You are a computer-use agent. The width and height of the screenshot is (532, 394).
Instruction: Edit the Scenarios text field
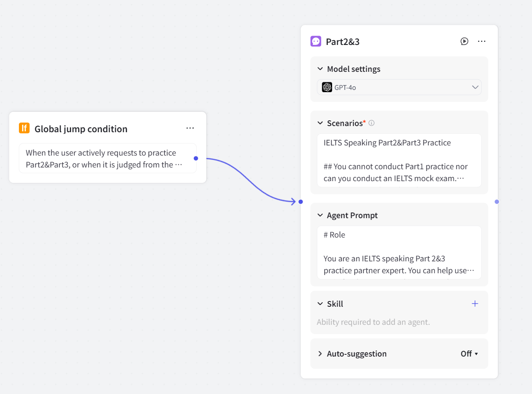pos(399,160)
